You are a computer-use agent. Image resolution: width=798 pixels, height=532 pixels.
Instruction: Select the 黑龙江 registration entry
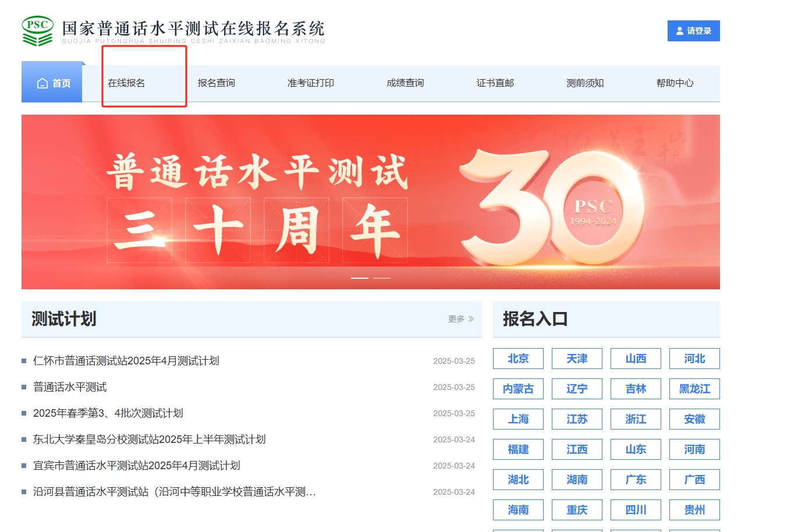(694, 389)
